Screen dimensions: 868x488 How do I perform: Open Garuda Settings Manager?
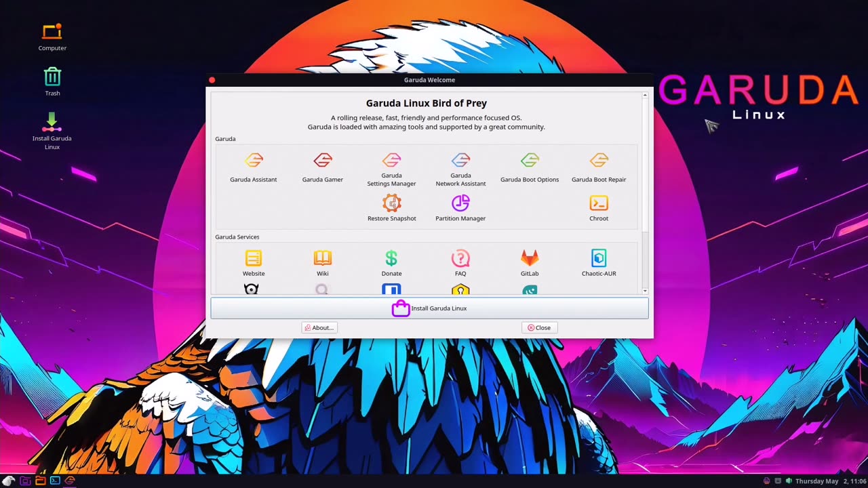tap(391, 169)
